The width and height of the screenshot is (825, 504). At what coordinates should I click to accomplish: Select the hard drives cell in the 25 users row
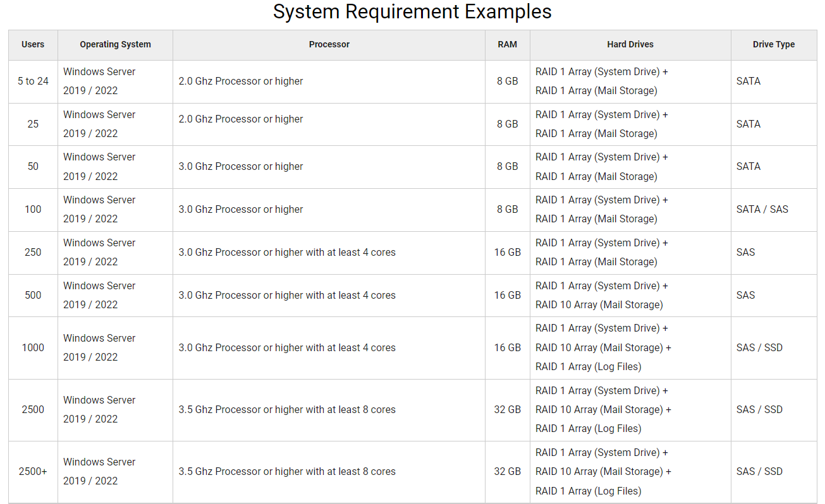630,124
